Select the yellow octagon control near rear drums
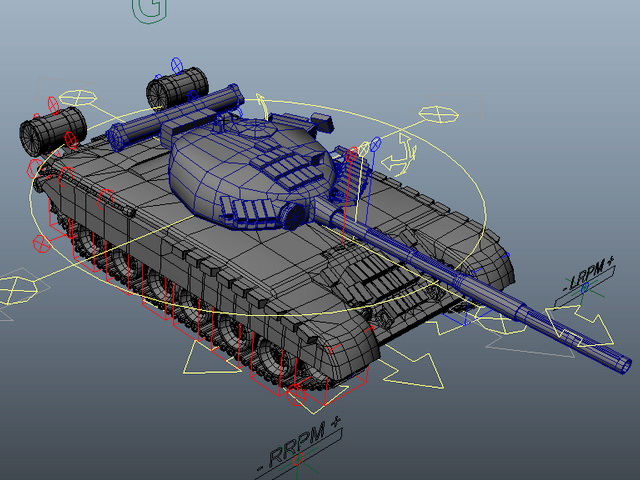Viewport: 640px width, 480px height. 78,98
